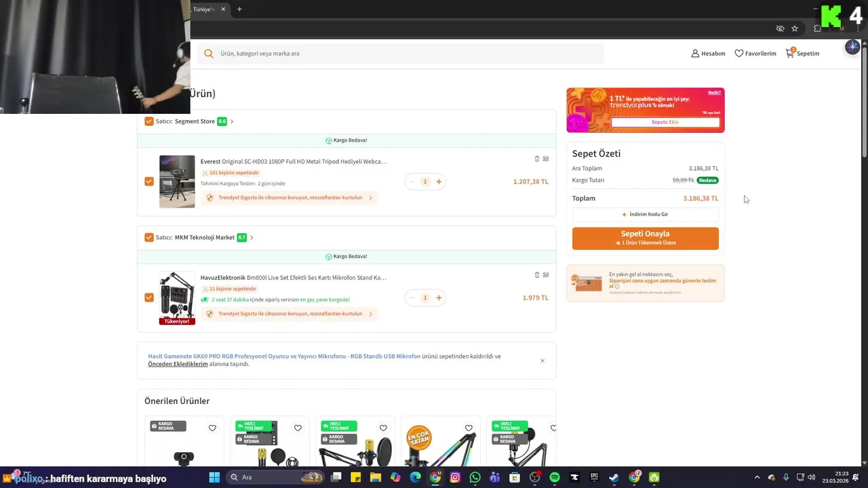Decrease quantity of Everest webcam
Screen dimensions: 868x488
pos(412,182)
